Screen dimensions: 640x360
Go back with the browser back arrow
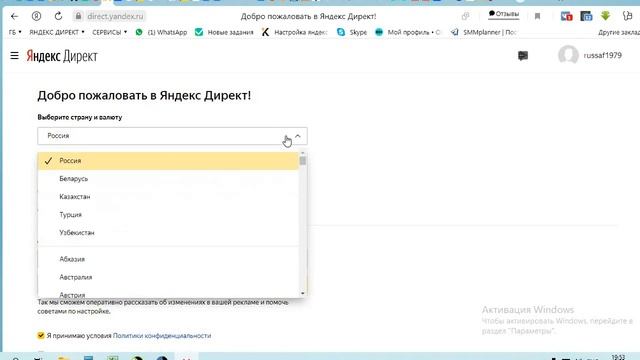[14, 16]
